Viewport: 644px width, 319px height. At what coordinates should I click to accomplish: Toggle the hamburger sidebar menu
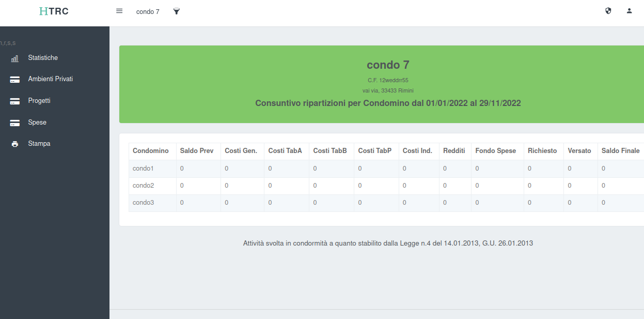[x=119, y=11]
